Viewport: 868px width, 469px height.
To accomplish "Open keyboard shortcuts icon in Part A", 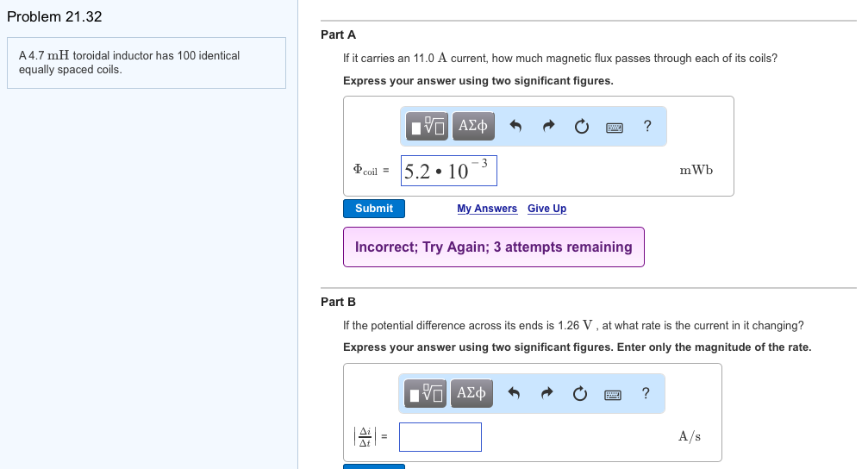I will click(x=614, y=128).
